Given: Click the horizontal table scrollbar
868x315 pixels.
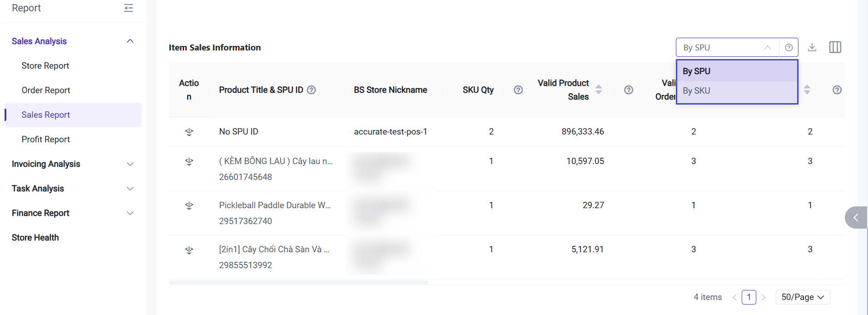Looking at the screenshot, I should point(298,283).
